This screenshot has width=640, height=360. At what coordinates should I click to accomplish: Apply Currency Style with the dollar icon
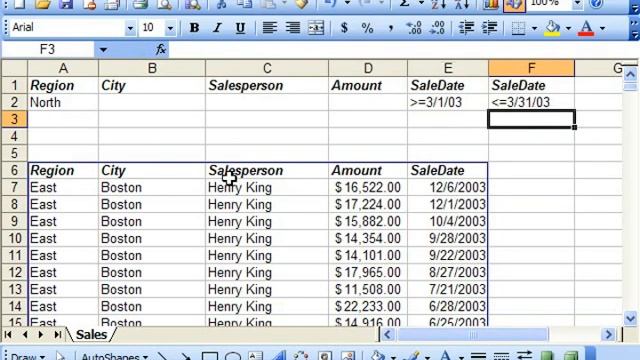click(x=344, y=28)
